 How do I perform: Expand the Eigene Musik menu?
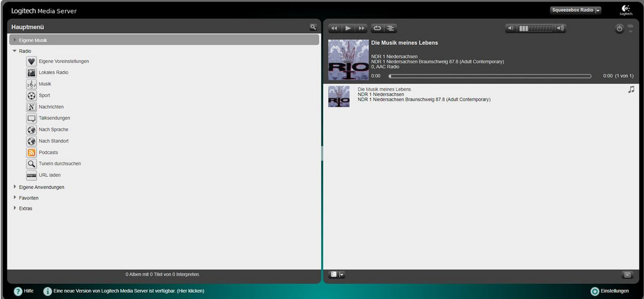tap(15, 40)
